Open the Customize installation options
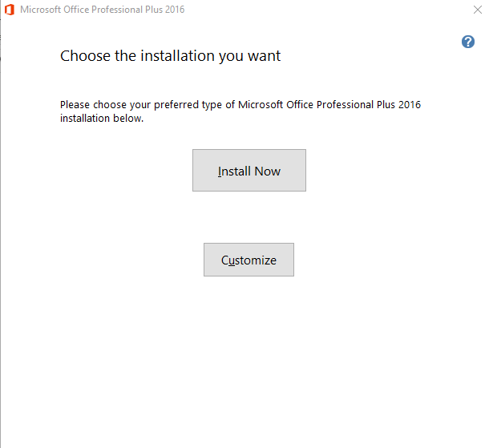Viewport: 489px width, 448px height. [249, 260]
